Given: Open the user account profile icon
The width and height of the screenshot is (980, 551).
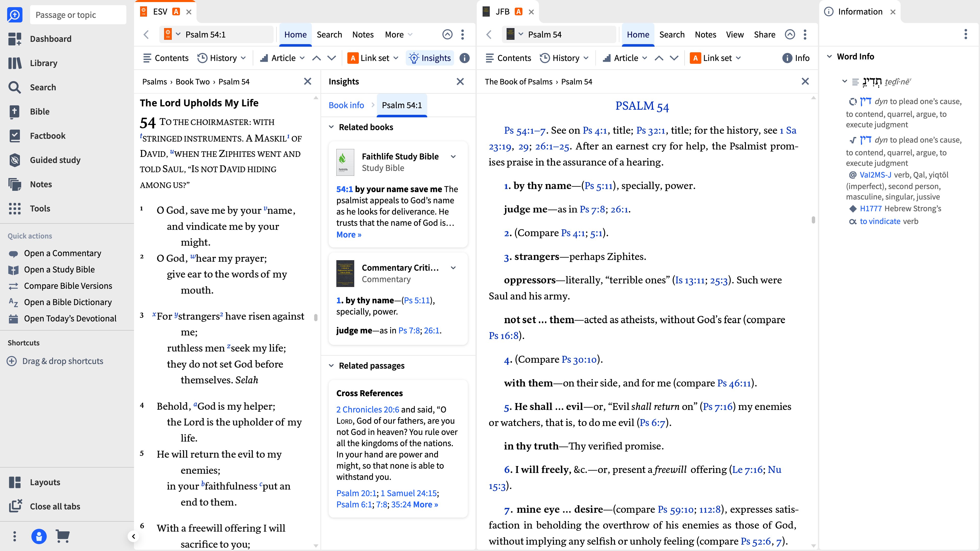Looking at the screenshot, I should click(39, 536).
